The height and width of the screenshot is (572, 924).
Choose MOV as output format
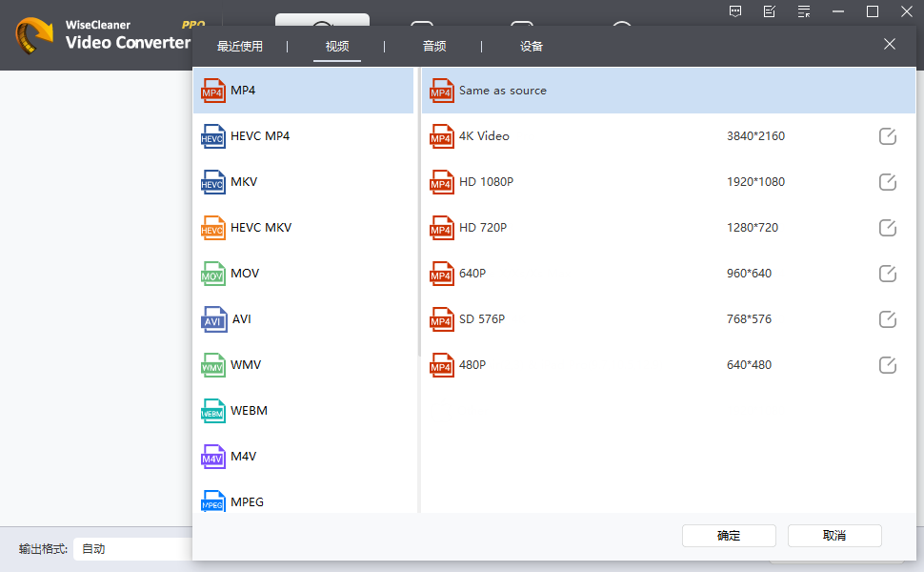(303, 274)
